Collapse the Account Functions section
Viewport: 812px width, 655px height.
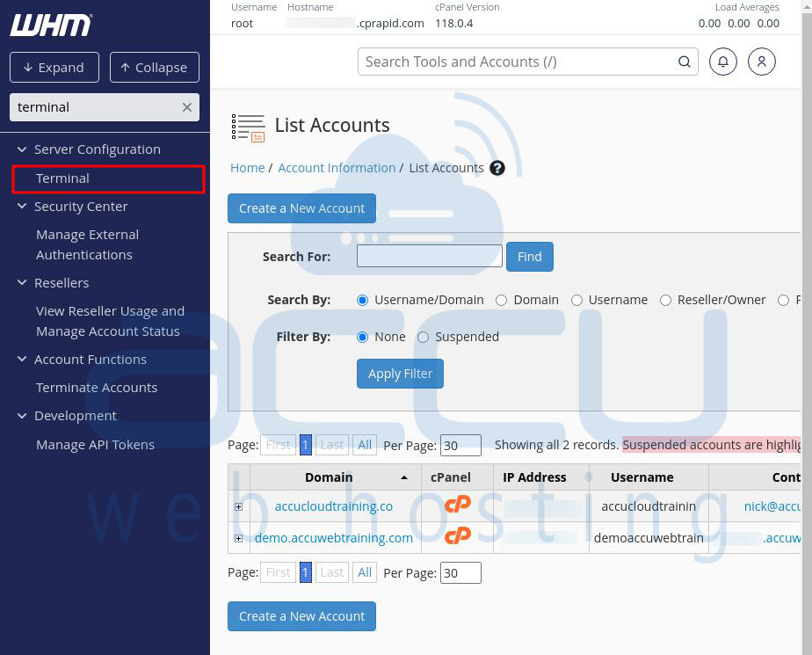[x=22, y=359]
